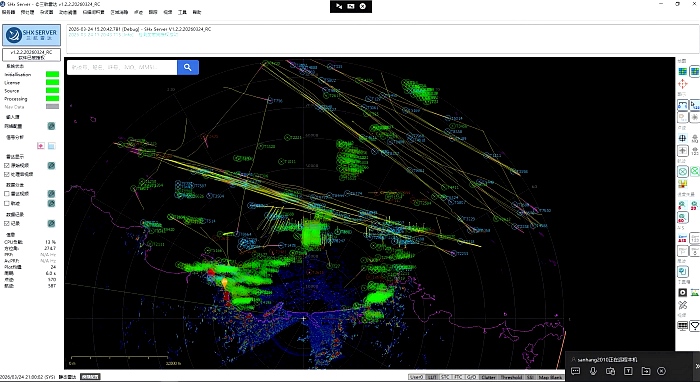Viewport: 700px width, 382px height.
Task: Toggle first radar display video checkbox
Action: [7, 166]
